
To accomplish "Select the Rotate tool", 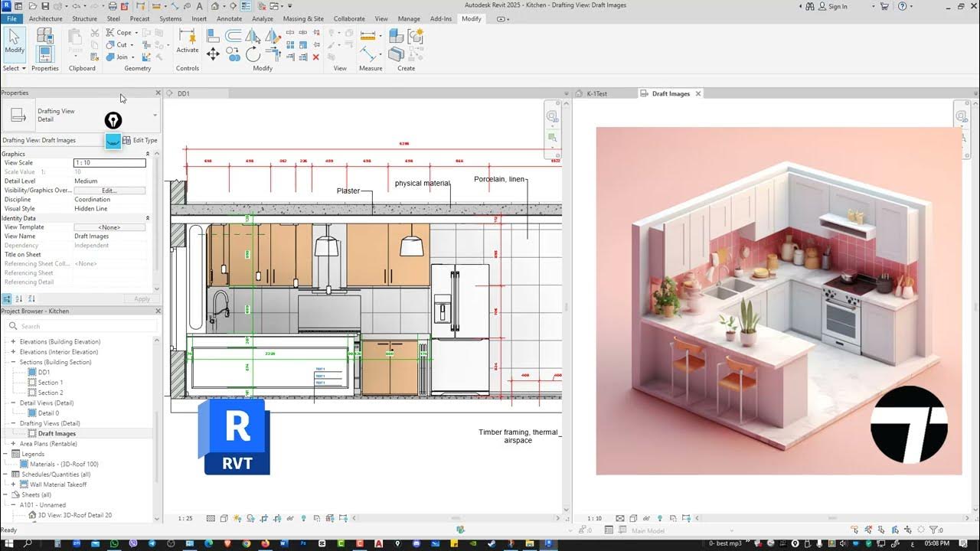I will [x=253, y=54].
